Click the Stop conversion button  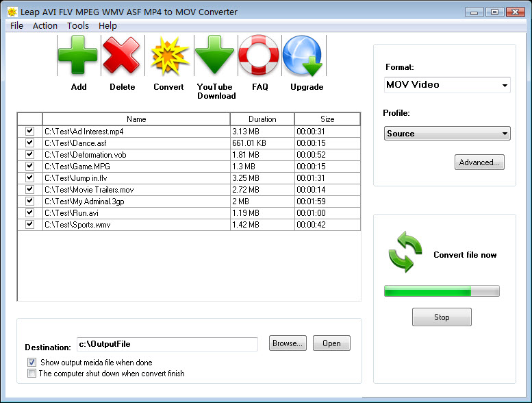coord(442,317)
